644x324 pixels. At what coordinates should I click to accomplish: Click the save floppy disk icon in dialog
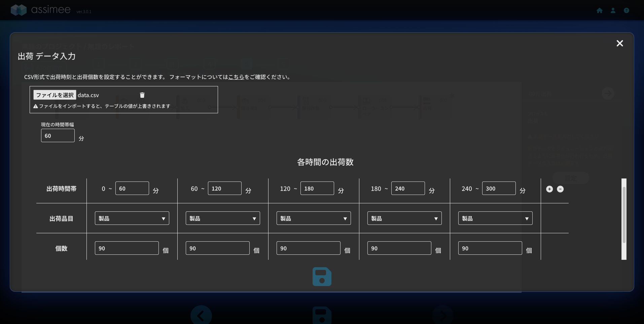pos(322,277)
